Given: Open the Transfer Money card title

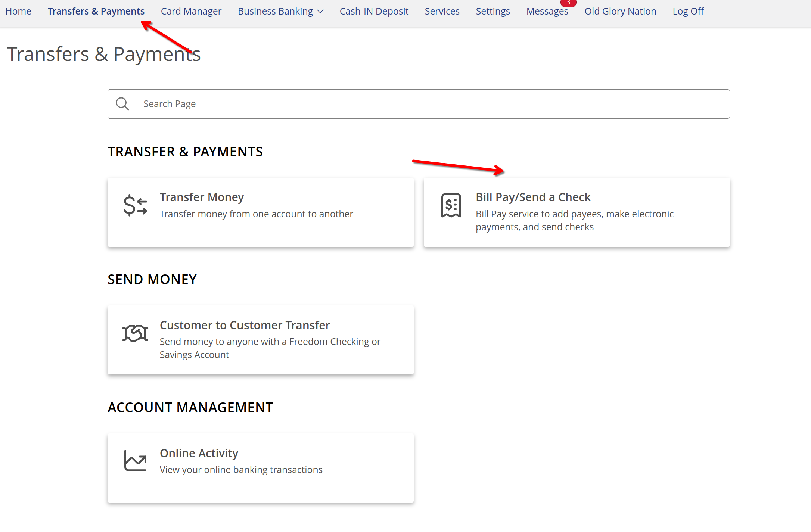Looking at the screenshot, I should [x=202, y=197].
